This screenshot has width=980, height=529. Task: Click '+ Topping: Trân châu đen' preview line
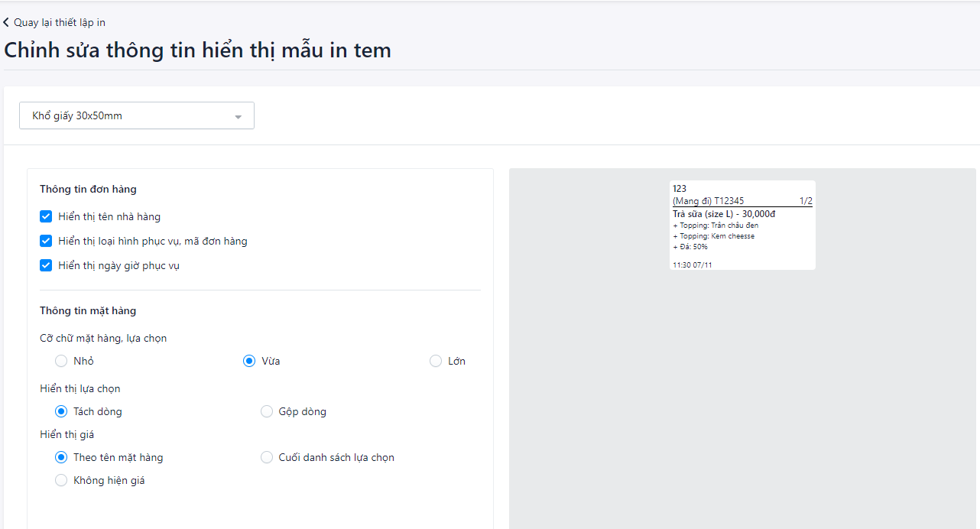[x=716, y=226]
